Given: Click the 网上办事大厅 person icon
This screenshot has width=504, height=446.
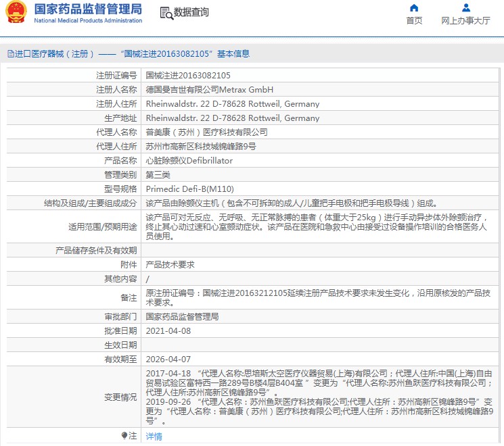Looking at the screenshot, I should (x=465, y=8).
